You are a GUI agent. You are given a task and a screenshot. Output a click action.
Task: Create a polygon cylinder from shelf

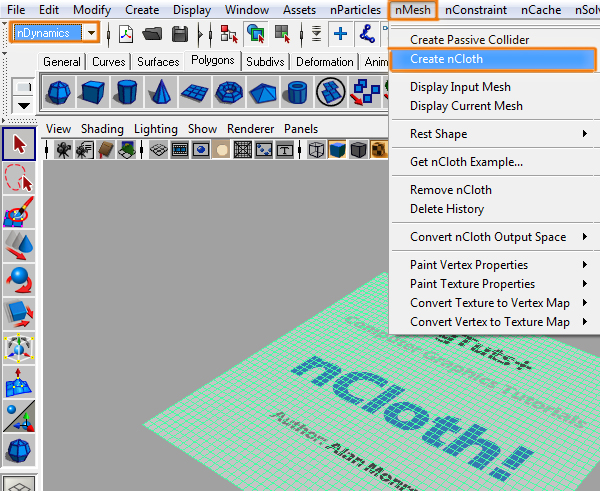[x=127, y=92]
